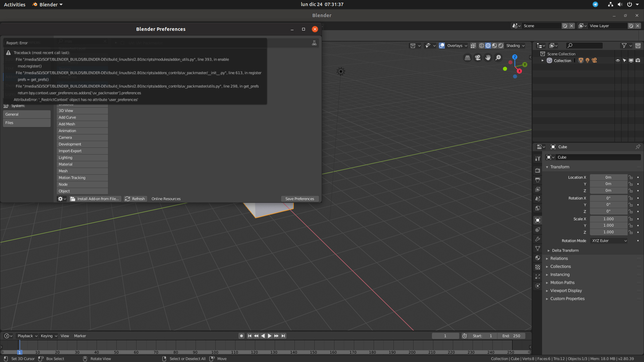Open the View Layer properties tab

coord(538,189)
